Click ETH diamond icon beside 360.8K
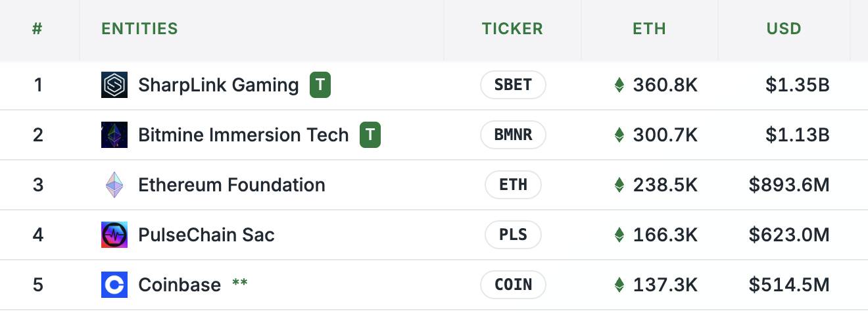The height and width of the screenshot is (313, 868). pyautogui.click(x=619, y=85)
